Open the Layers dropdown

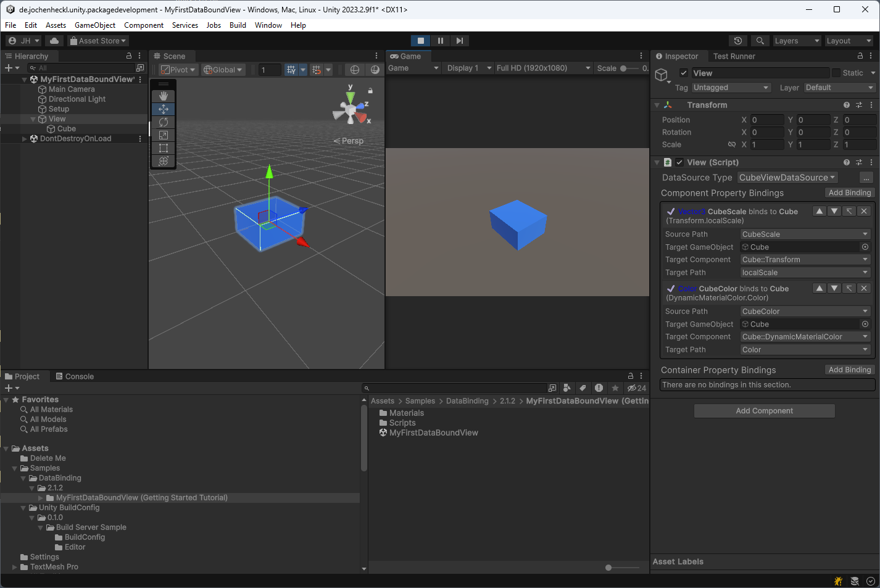[797, 41]
